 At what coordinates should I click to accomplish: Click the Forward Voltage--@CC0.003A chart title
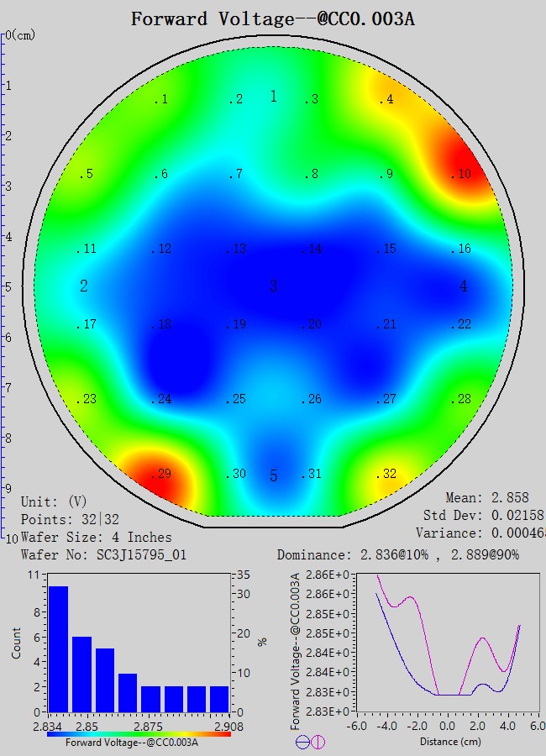tap(272, 18)
